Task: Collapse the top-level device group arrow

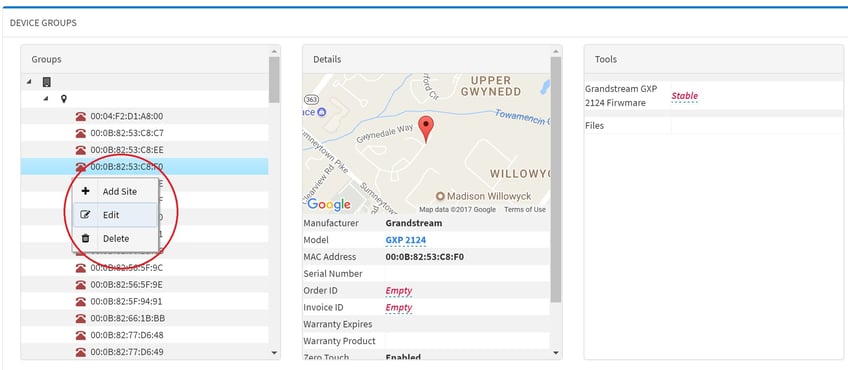Action: click(29, 82)
